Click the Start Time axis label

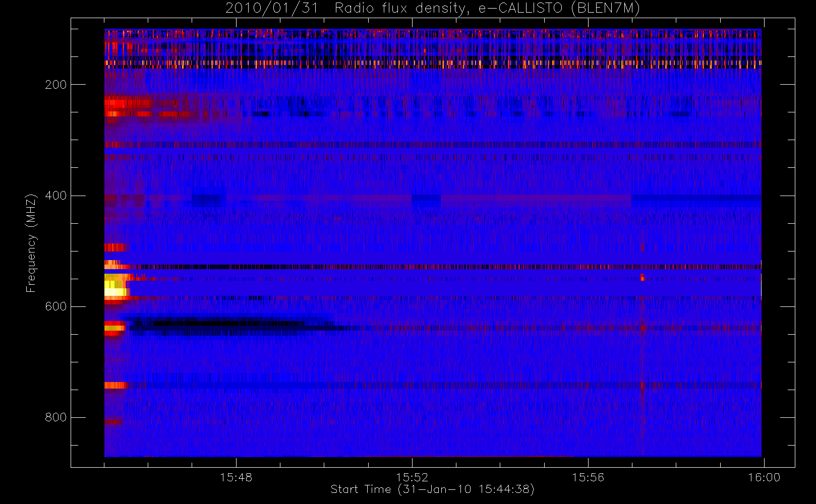[433, 489]
